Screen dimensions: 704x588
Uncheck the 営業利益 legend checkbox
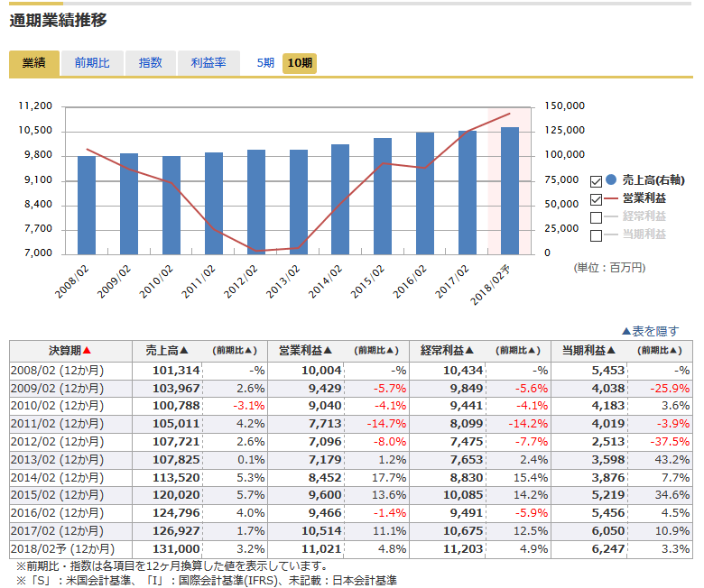tap(596, 199)
